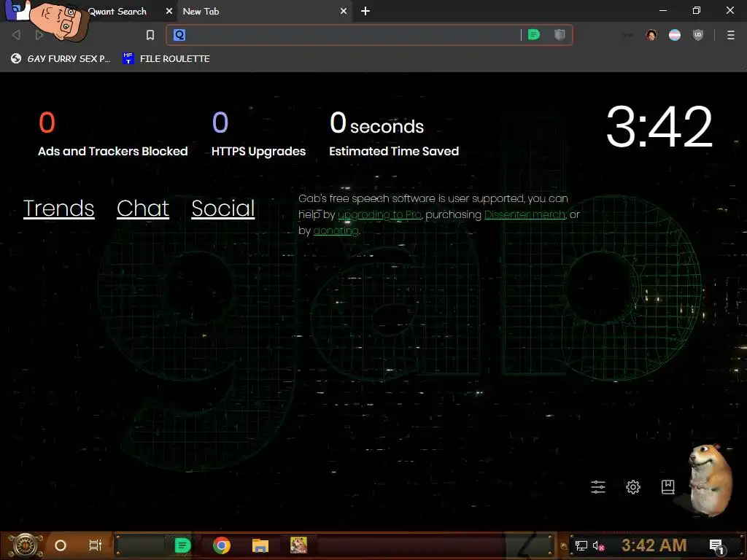
Task: Open the FILE ROULETTE bookmark
Action: 166,58
